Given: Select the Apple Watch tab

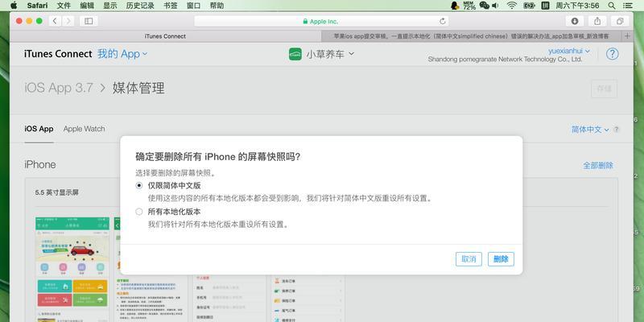Looking at the screenshot, I should pos(85,129).
